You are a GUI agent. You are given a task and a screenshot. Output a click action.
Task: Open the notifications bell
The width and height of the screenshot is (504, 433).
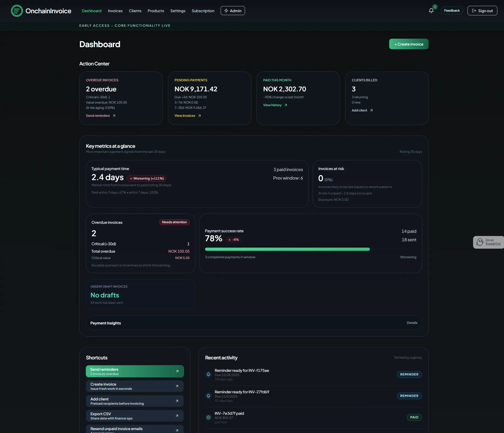click(431, 11)
